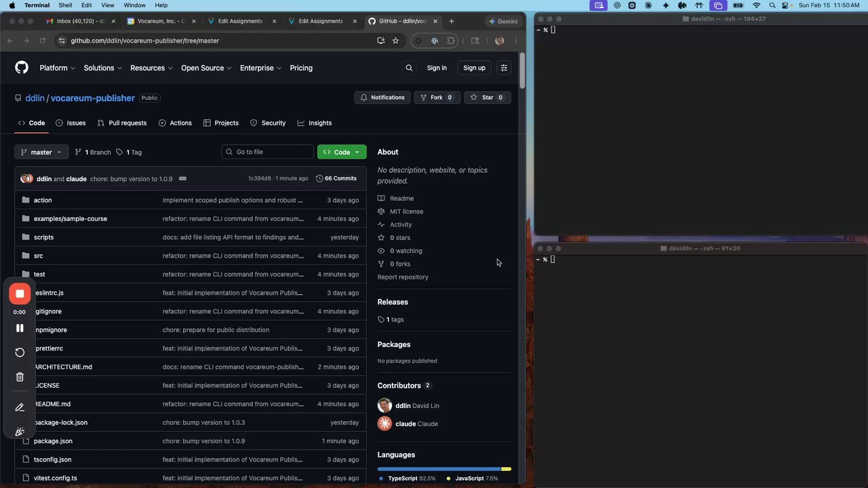Discard the recording with trash icon
This screenshot has height=488, width=868.
20,377
